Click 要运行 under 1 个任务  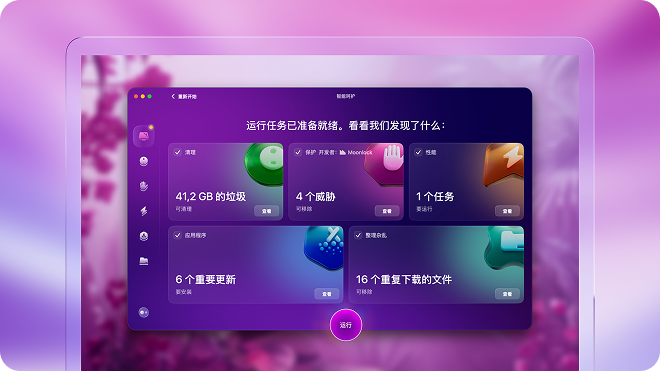click(x=424, y=209)
